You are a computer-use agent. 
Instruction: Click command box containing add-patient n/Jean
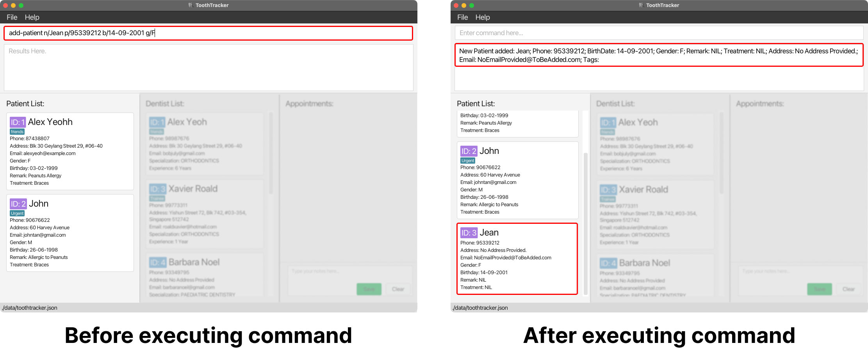pos(209,33)
